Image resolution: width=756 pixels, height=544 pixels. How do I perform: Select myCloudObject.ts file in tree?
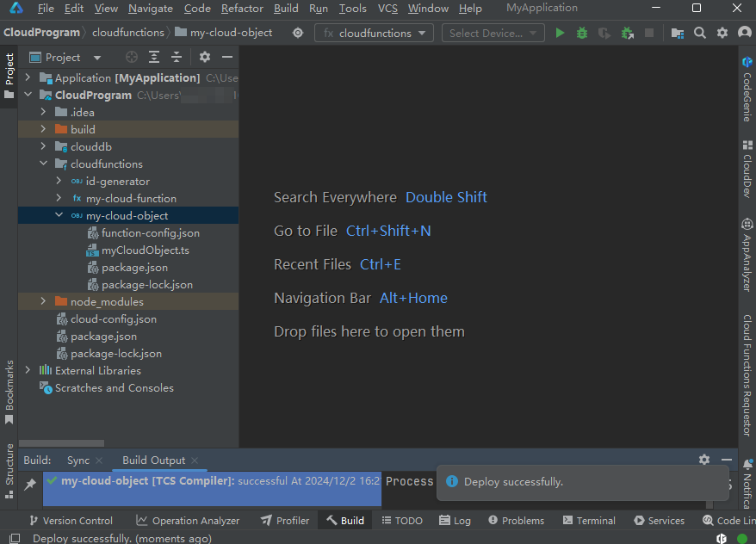(145, 250)
